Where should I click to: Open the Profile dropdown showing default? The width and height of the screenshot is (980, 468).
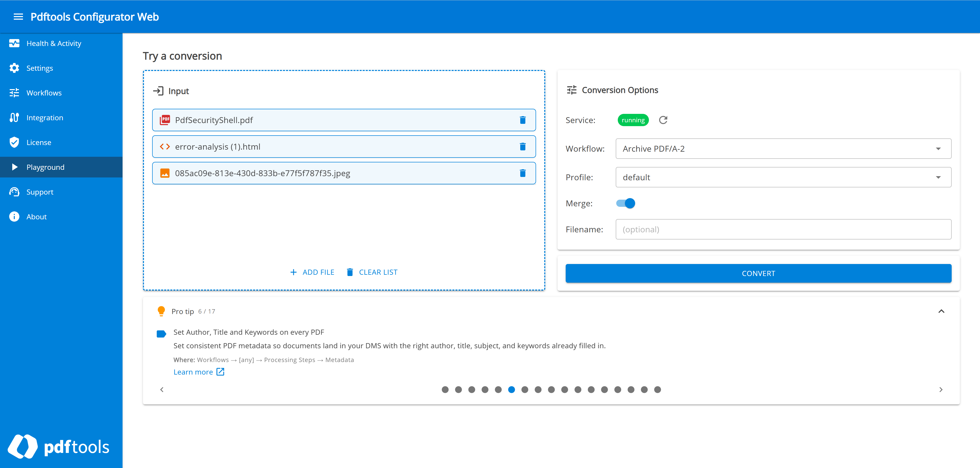[783, 177]
